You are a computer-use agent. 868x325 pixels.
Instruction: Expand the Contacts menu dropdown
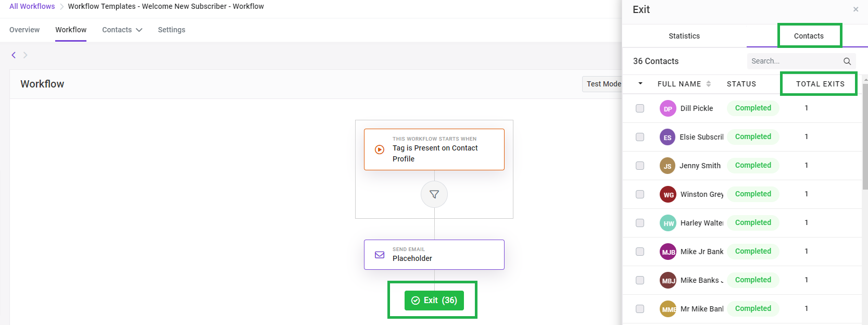(122, 30)
